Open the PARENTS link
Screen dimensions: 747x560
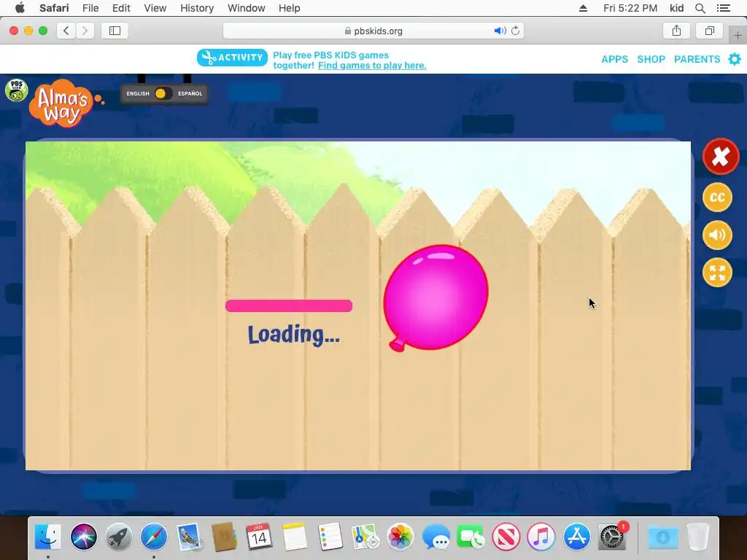[x=697, y=59]
